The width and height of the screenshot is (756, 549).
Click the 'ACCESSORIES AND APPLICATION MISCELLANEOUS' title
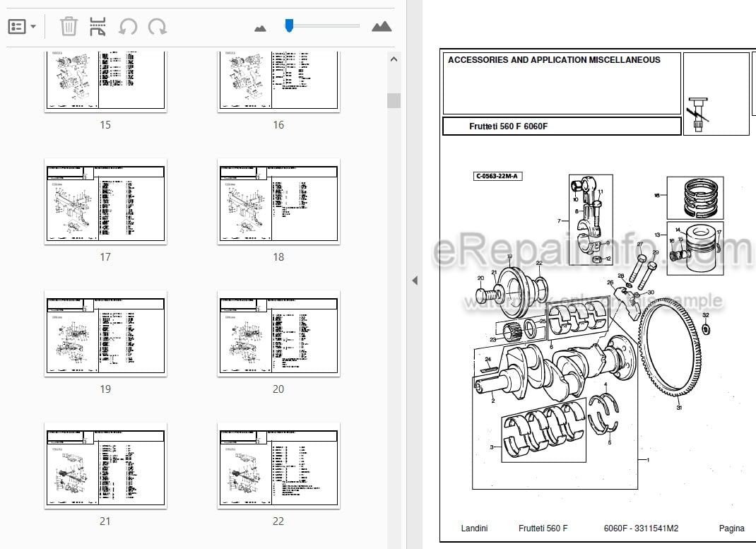pyautogui.click(x=554, y=60)
